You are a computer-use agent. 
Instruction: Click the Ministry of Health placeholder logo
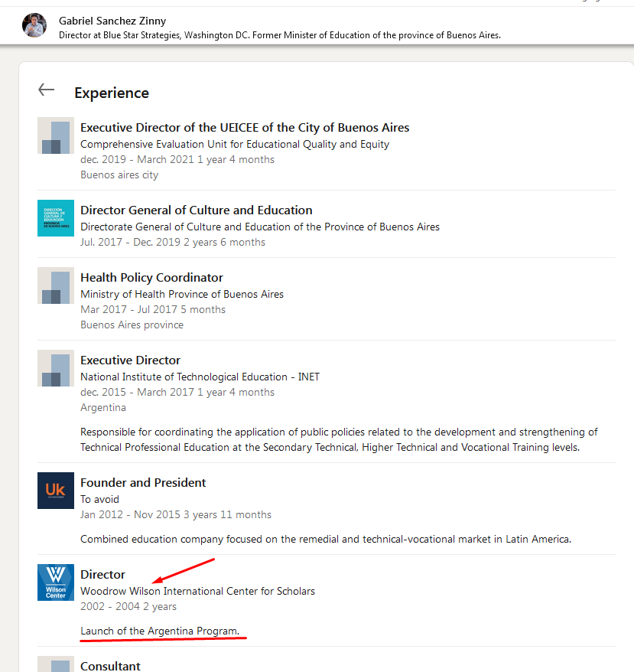pyautogui.click(x=56, y=285)
